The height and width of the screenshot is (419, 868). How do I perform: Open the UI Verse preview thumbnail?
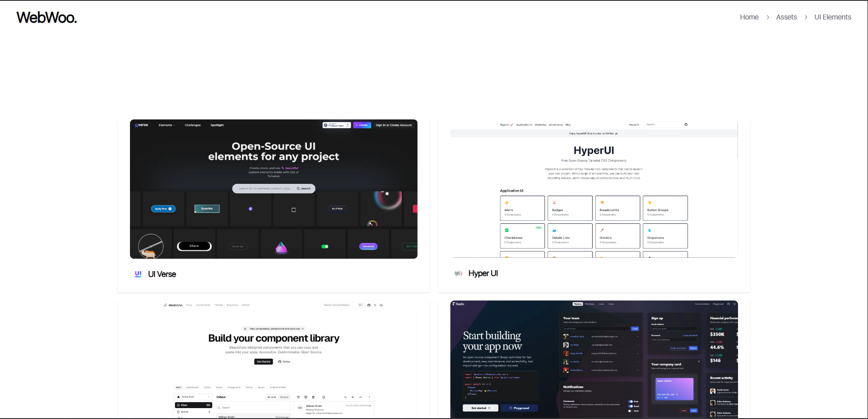pyautogui.click(x=274, y=189)
